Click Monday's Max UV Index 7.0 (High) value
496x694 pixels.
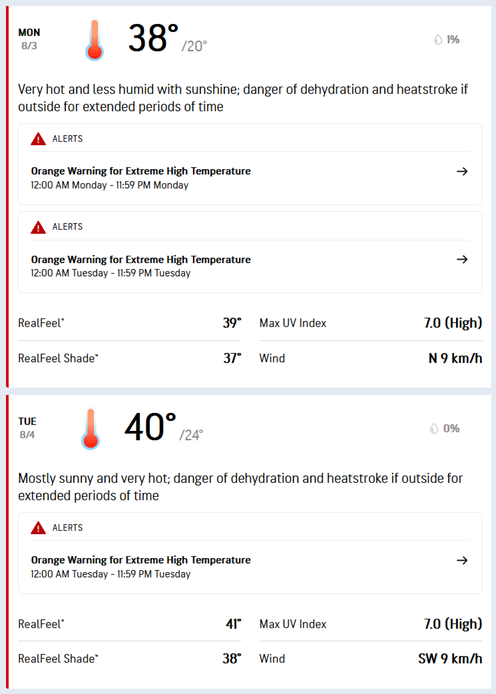click(x=453, y=323)
